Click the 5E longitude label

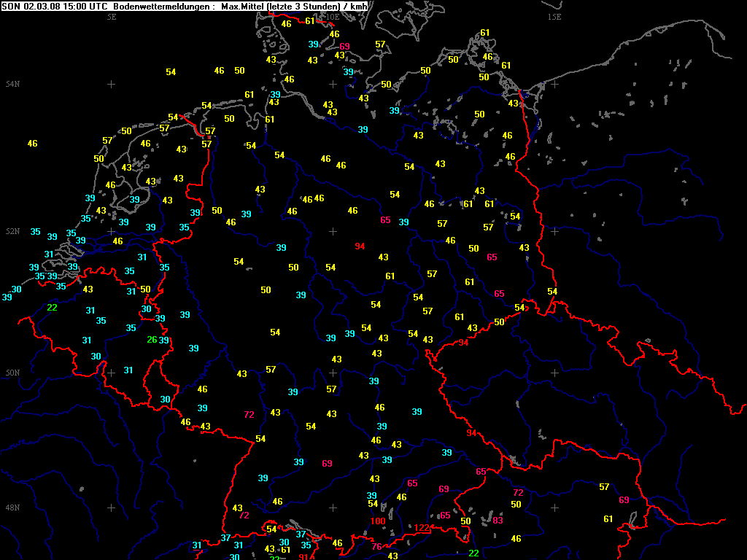[112, 16]
